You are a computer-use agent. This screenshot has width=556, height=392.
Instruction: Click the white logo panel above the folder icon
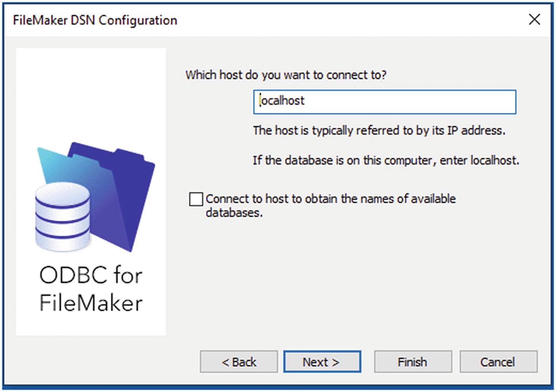tap(91, 93)
